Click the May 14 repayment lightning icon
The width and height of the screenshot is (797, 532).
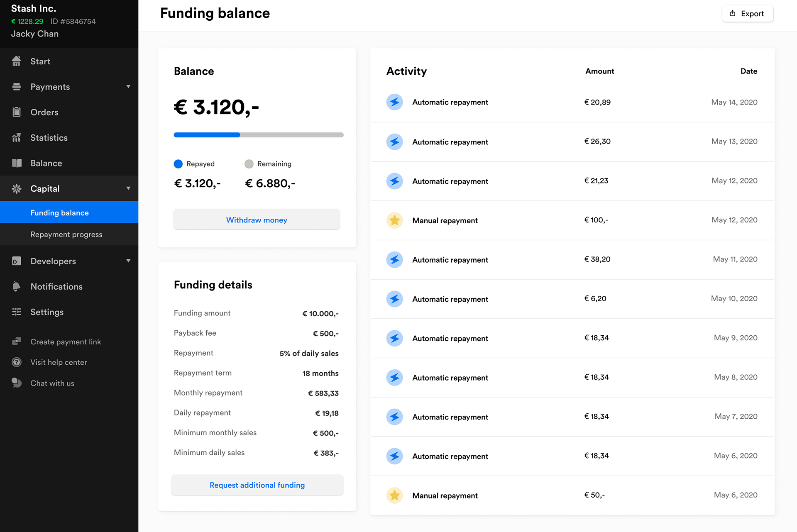tap(394, 102)
